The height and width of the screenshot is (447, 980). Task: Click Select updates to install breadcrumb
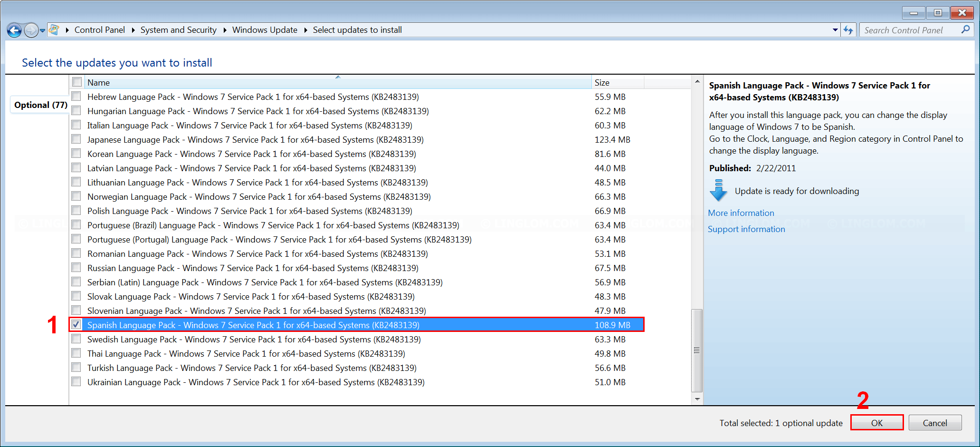tap(357, 30)
